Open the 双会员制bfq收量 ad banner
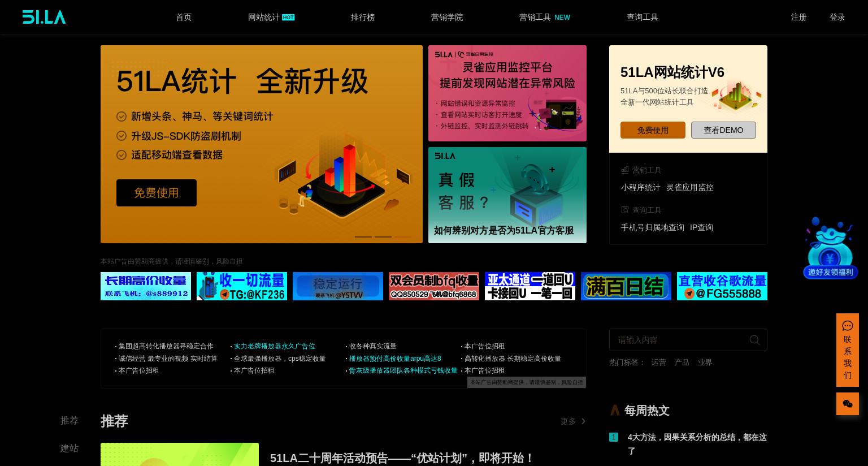868x466 pixels. [x=434, y=286]
